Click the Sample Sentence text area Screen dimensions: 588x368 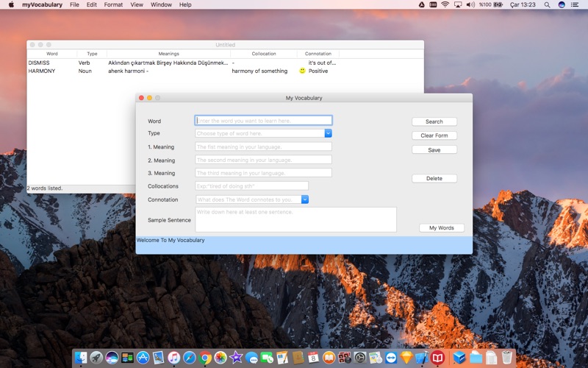pos(295,219)
